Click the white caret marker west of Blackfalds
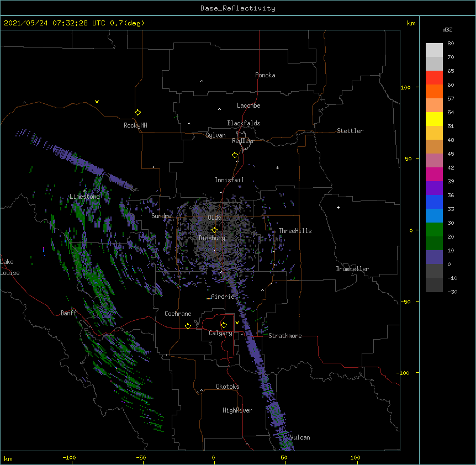The width and height of the screenshot is (476, 465). click(189, 124)
